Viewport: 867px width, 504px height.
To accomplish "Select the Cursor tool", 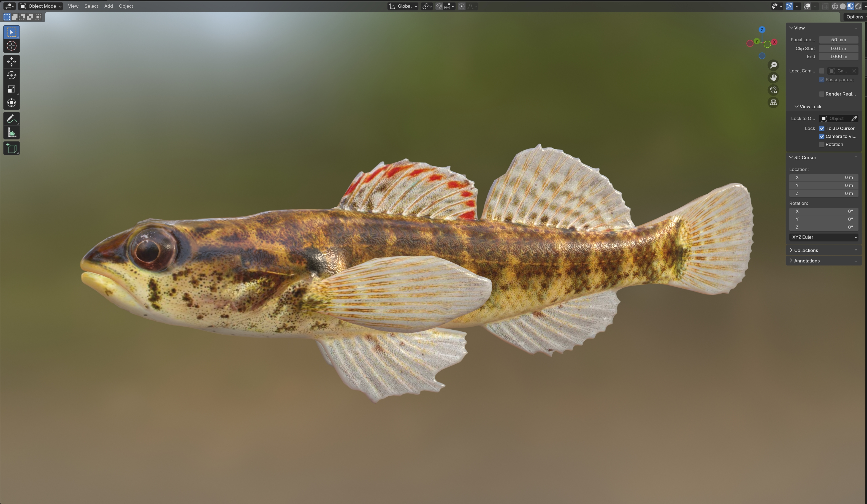I will pyautogui.click(x=11, y=46).
